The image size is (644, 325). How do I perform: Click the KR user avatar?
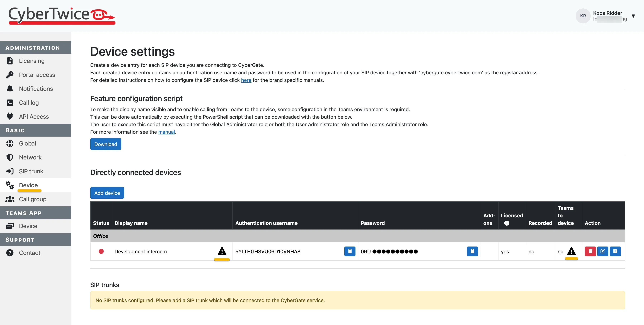[x=583, y=16]
